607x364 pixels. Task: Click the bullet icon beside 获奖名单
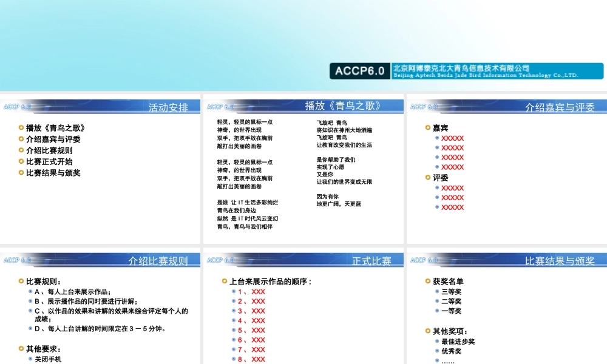[x=429, y=281]
